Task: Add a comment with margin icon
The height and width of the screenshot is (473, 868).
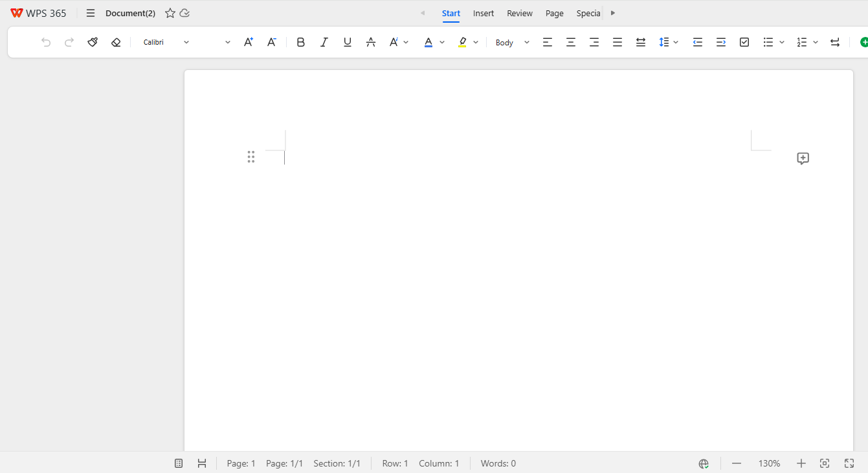Action: click(803, 159)
